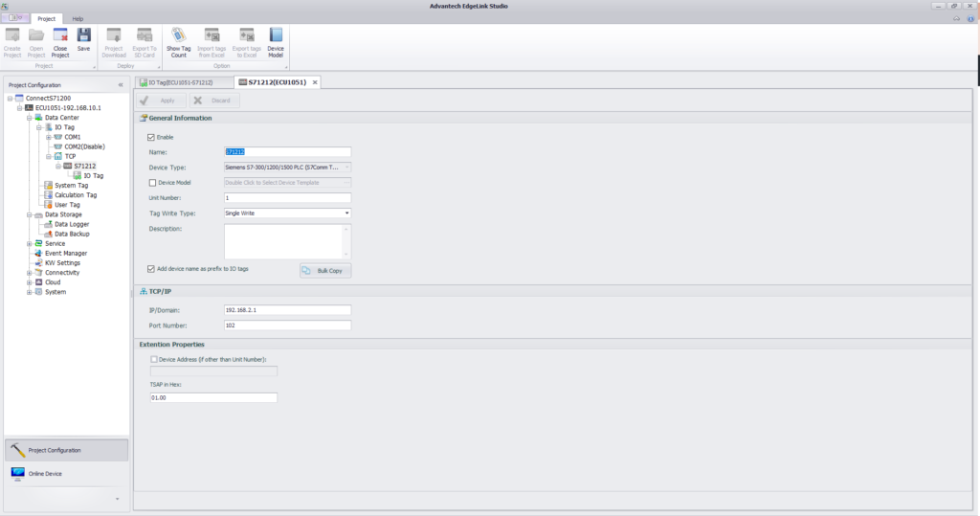
Task: Click the Show Tag Count icon
Action: pos(179,43)
